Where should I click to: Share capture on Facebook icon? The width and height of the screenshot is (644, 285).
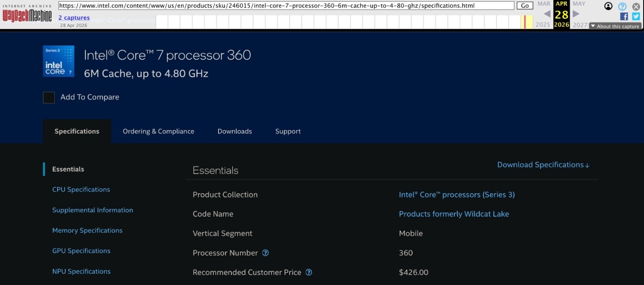point(624,16)
